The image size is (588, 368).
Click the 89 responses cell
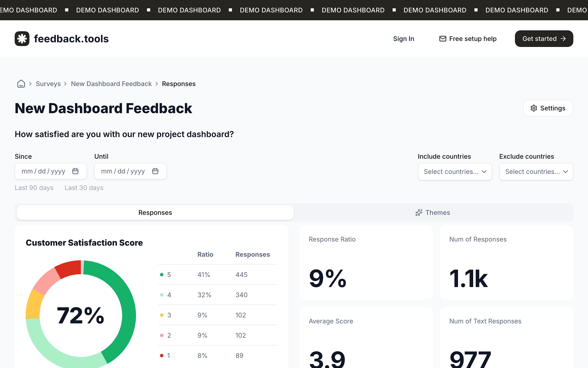pos(239,356)
